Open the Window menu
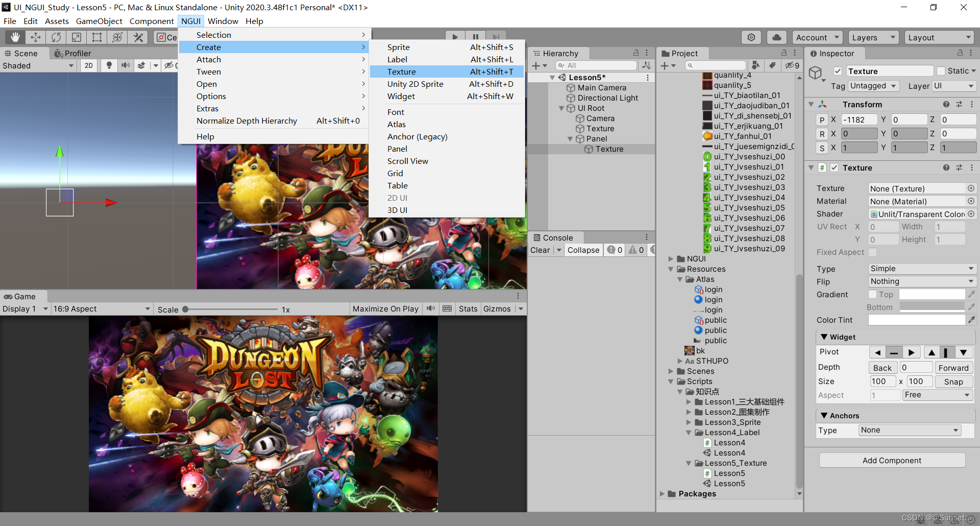 pyautogui.click(x=223, y=21)
